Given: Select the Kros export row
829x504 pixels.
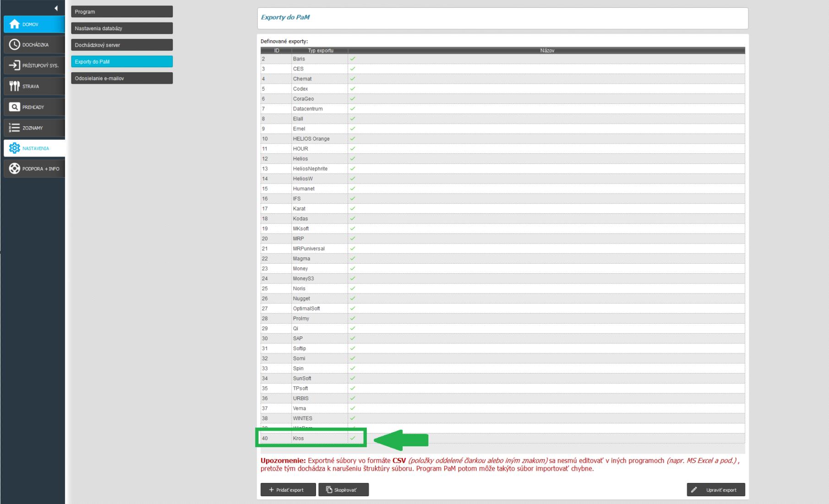Looking at the screenshot, I should click(299, 439).
